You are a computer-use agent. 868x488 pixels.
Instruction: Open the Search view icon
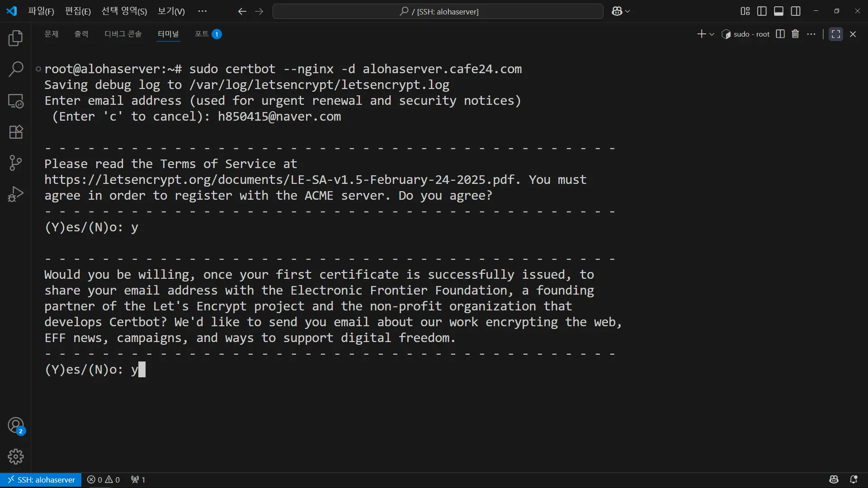pos(16,70)
